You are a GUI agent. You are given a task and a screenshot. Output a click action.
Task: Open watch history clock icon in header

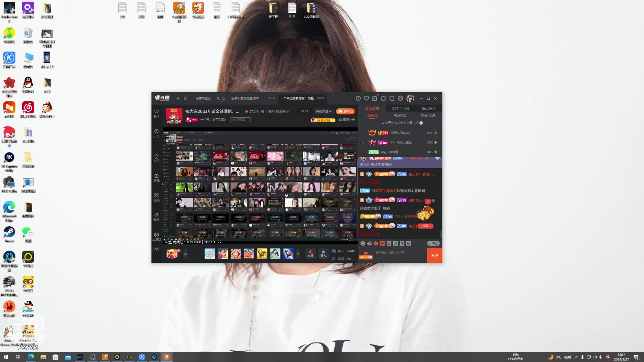click(x=358, y=98)
